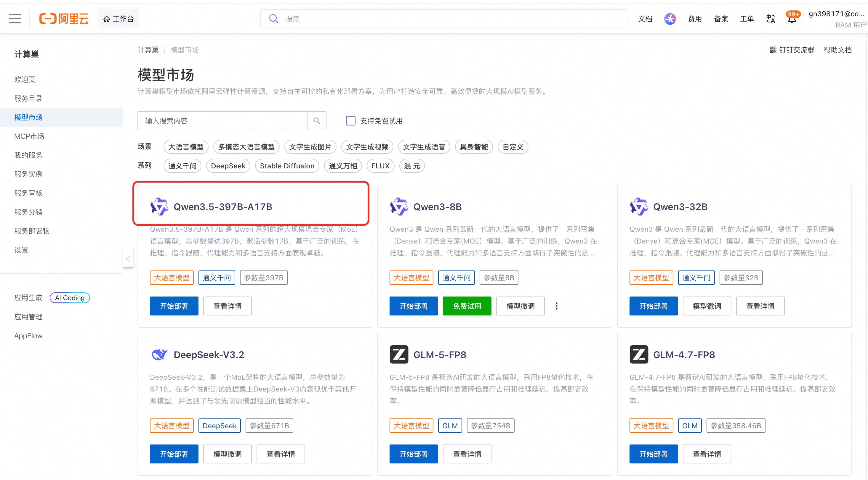Open the AI assistant icon in header
The height and width of the screenshot is (480, 868).
pos(670,19)
